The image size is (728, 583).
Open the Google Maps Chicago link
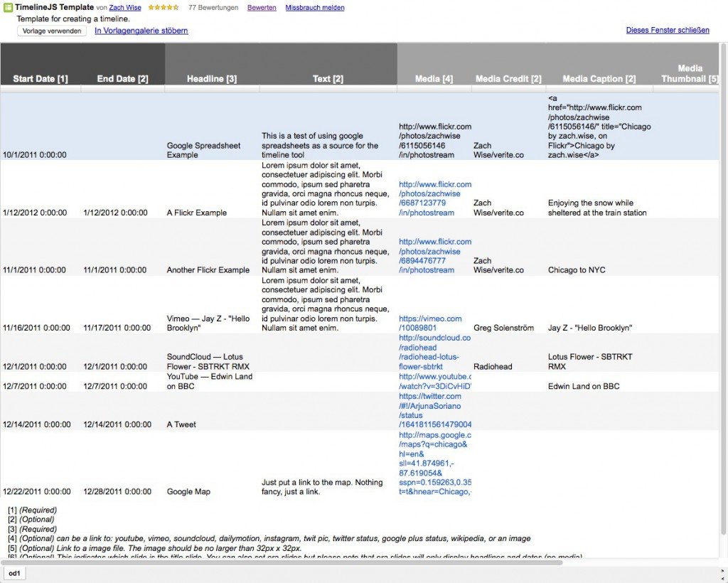[434, 463]
